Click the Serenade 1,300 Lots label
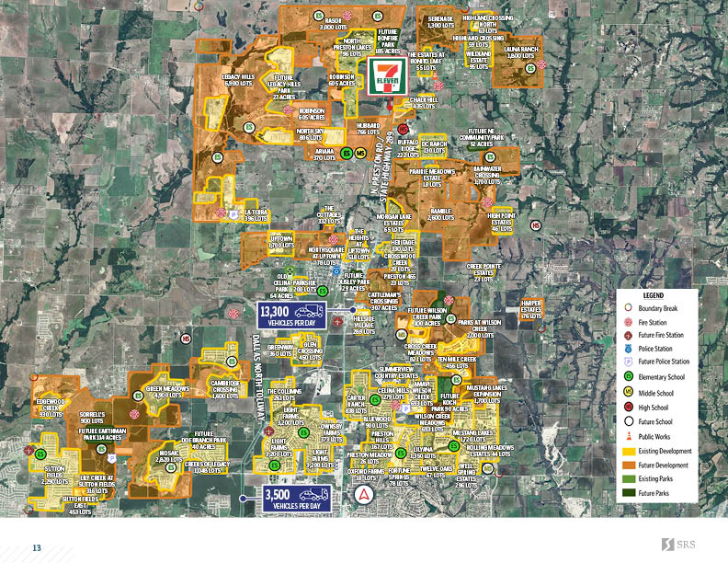This screenshot has height=563, width=728. (440, 22)
